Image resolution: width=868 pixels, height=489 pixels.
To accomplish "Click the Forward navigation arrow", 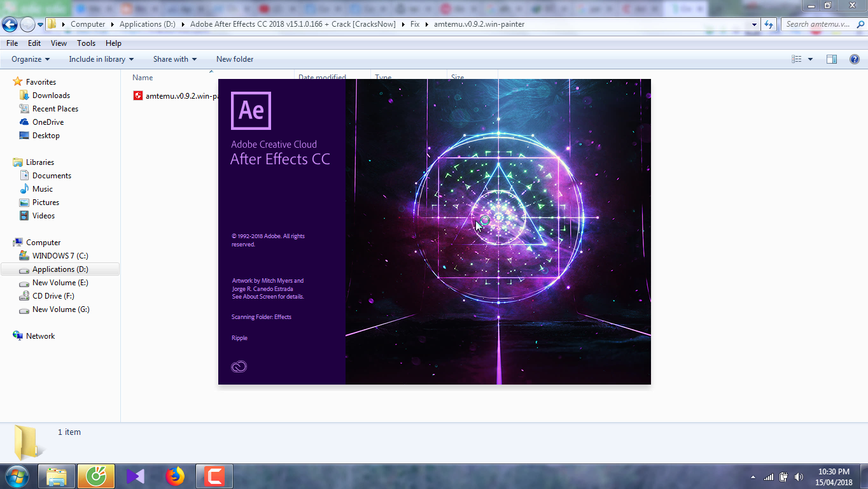I will 27,24.
